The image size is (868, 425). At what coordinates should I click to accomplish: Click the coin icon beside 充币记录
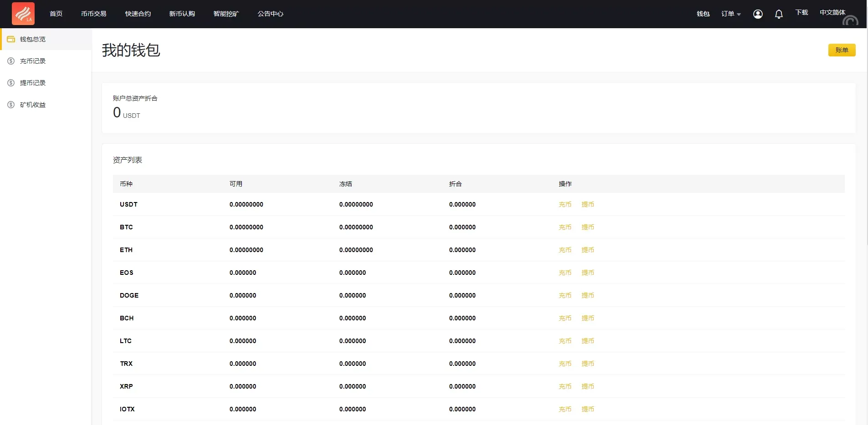pyautogui.click(x=11, y=61)
